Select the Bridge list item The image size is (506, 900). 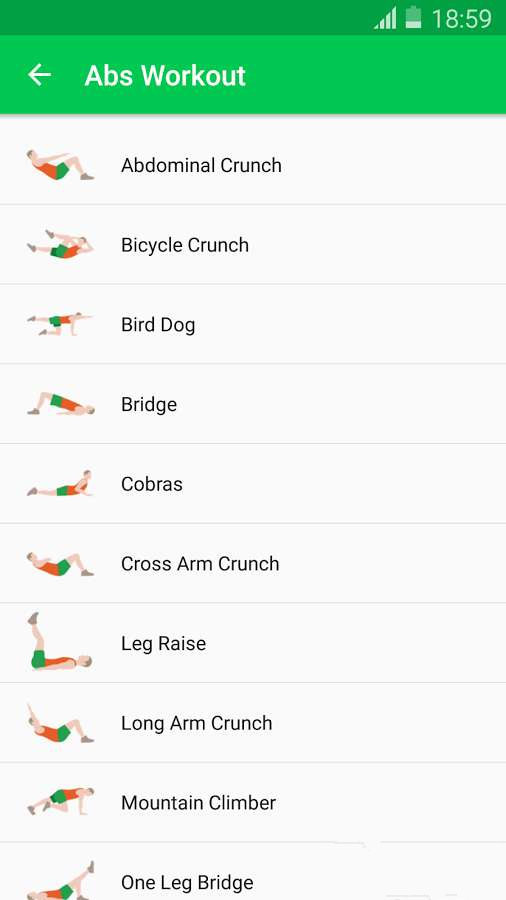(253, 404)
